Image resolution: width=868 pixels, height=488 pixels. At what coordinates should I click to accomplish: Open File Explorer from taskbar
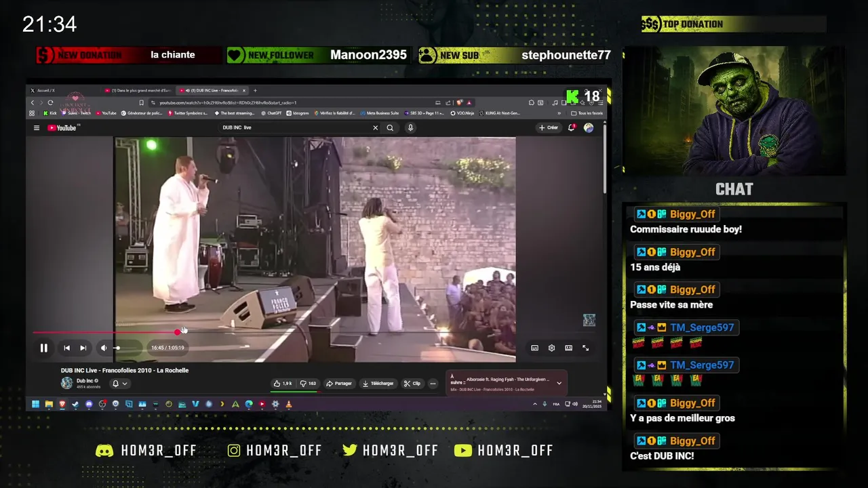tap(49, 404)
